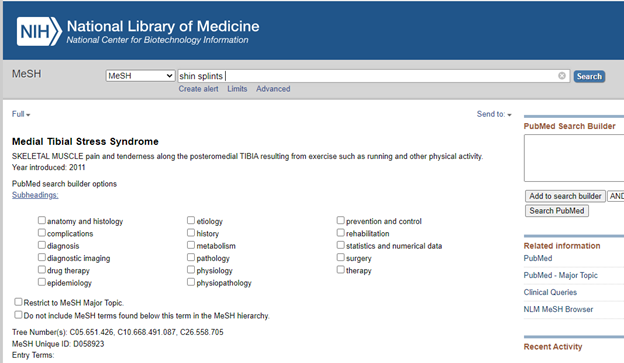The width and height of the screenshot is (624, 363).
Task: Open the Send to menu
Action: pos(494,114)
